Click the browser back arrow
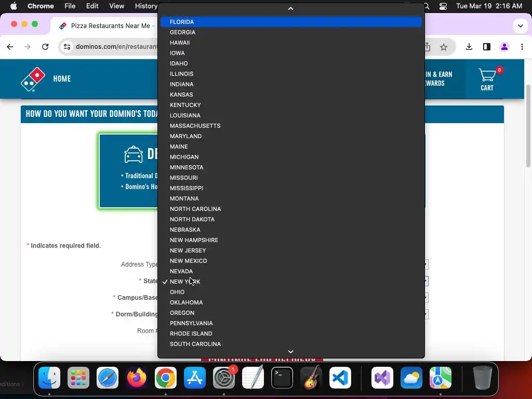The image size is (532, 399). point(10,47)
